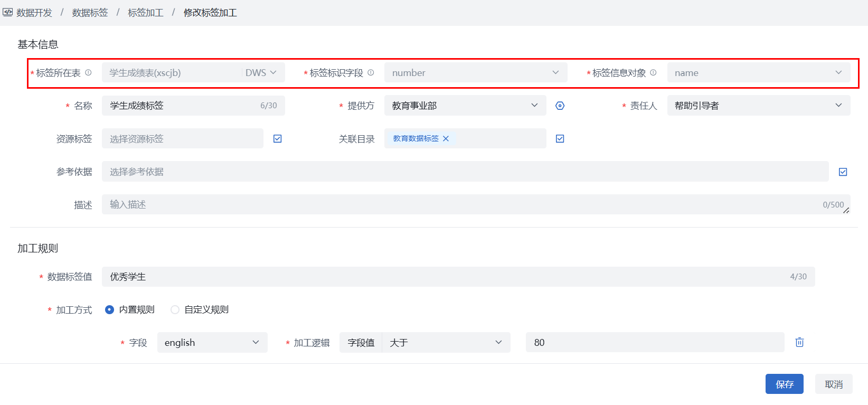
Task: Go to 数据标签 in breadcrumb
Action: click(x=90, y=13)
